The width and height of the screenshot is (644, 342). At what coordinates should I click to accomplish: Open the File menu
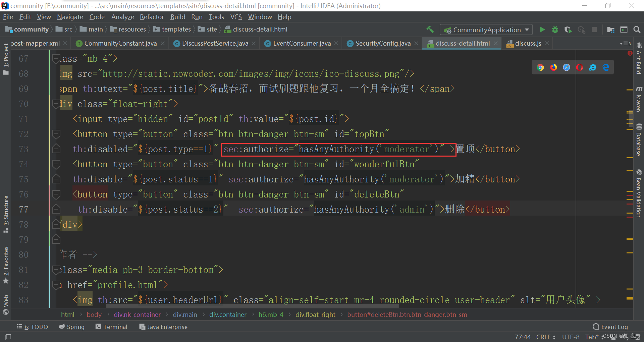[x=8, y=17]
